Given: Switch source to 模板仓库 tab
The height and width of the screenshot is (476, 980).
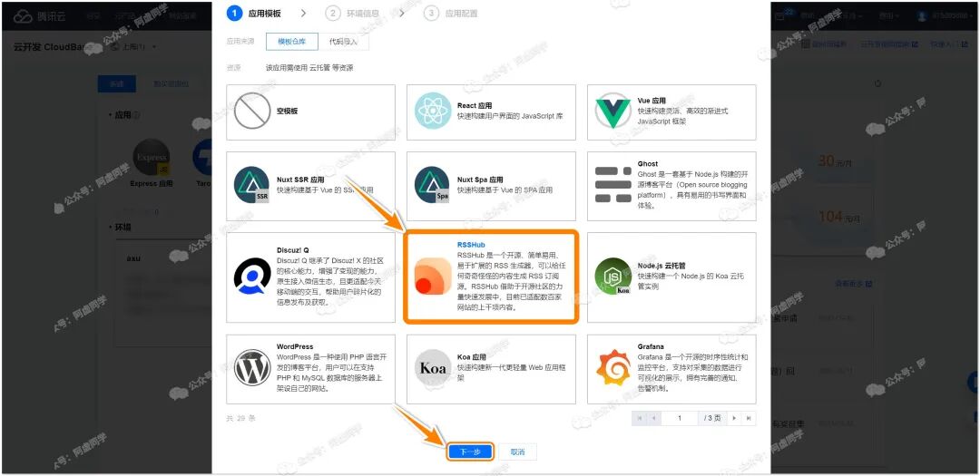Looking at the screenshot, I should pos(292,42).
